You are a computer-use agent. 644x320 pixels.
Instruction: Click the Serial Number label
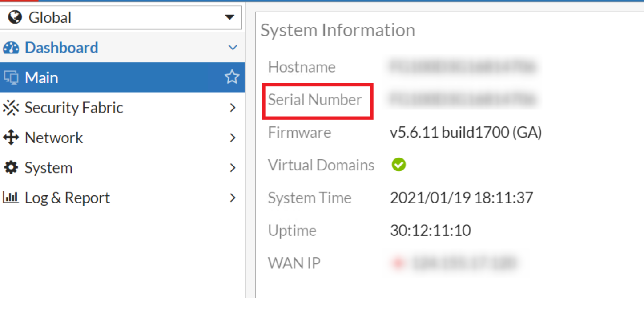click(315, 100)
